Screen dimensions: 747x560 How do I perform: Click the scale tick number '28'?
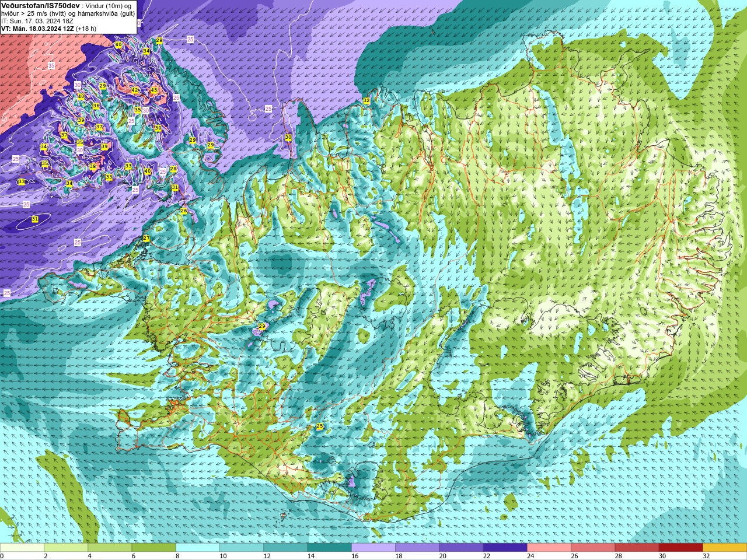[619, 556]
